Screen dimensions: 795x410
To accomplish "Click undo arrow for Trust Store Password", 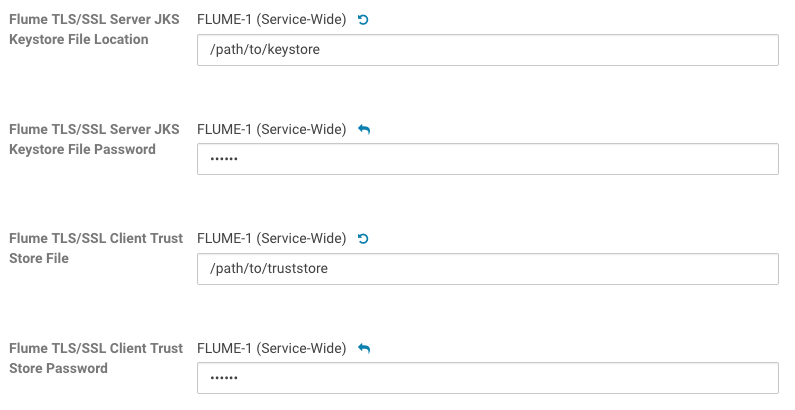I will point(364,348).
